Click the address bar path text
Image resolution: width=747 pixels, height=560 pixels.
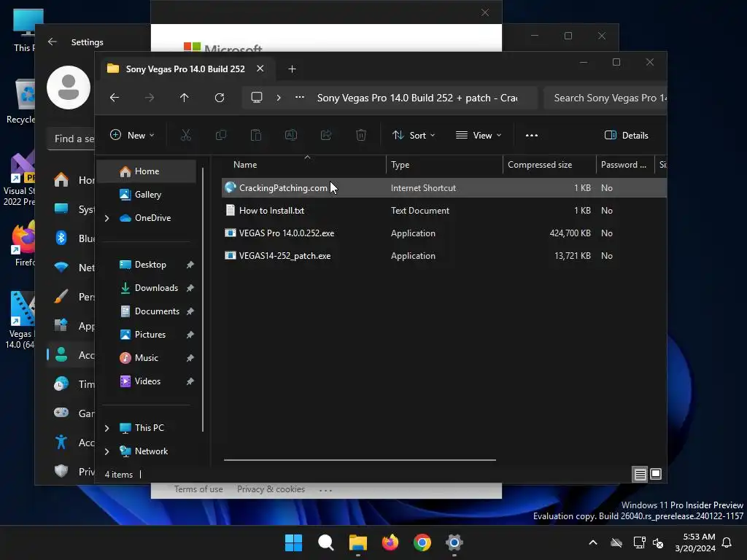[417, 98]
